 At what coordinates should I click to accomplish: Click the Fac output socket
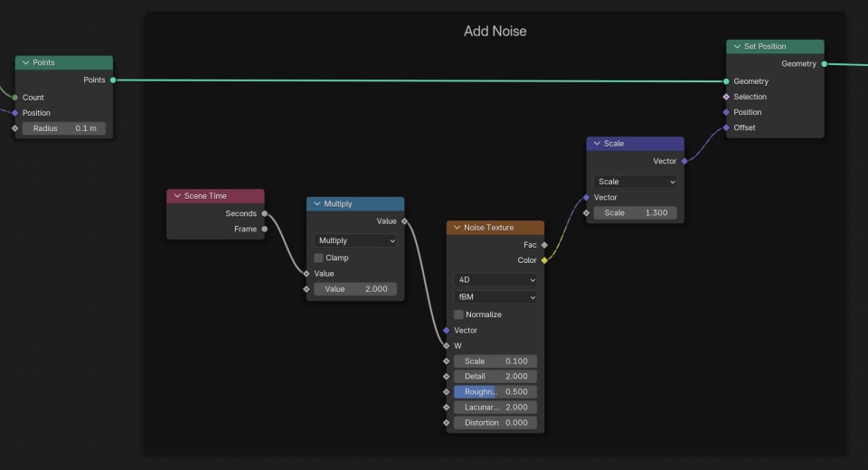pos(544,245)
